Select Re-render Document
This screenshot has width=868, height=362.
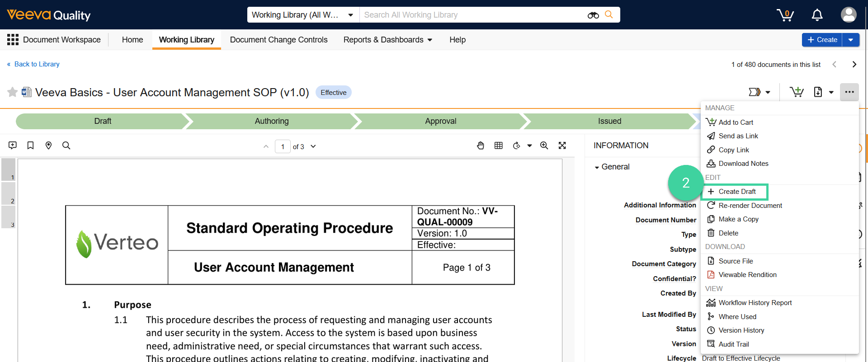[x=779, y=206]
